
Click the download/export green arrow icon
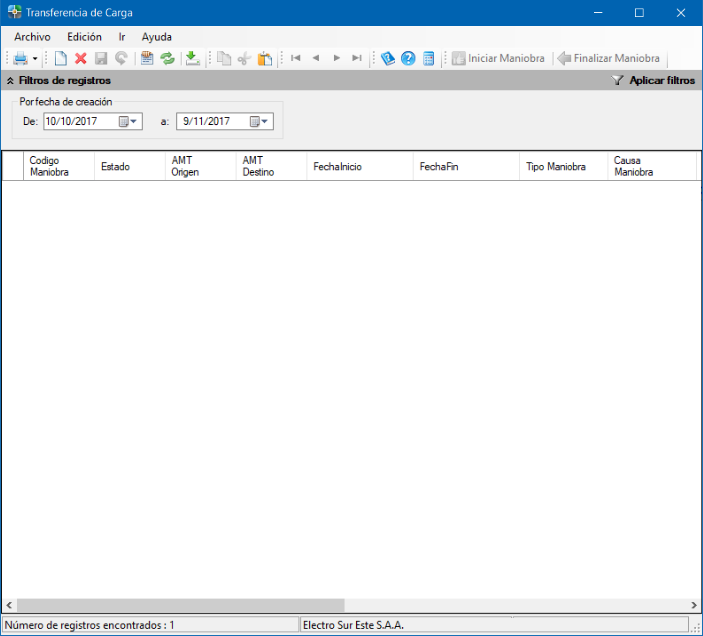193,59
